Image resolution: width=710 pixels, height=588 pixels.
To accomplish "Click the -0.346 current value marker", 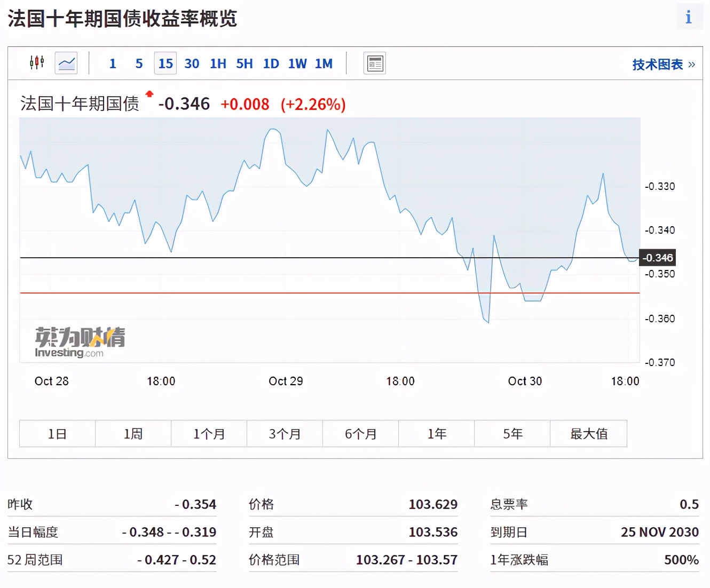I will (x=658, y=258).
